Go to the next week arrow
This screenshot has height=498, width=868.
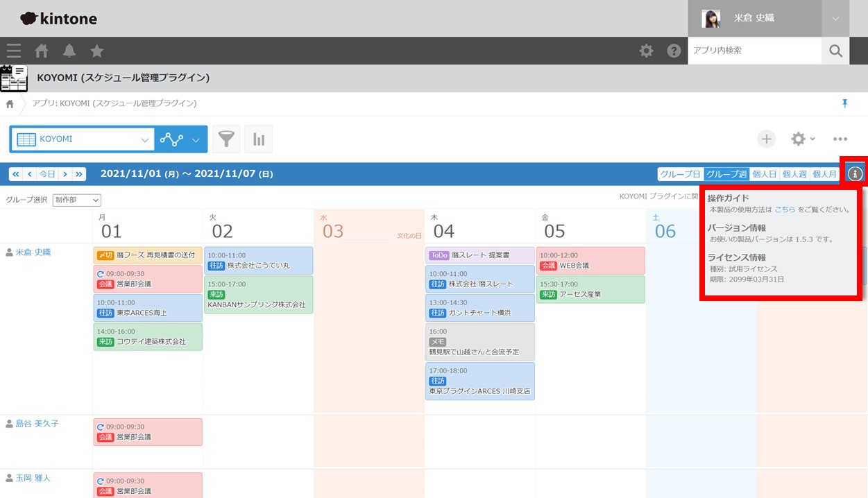[x=65, y=174]
